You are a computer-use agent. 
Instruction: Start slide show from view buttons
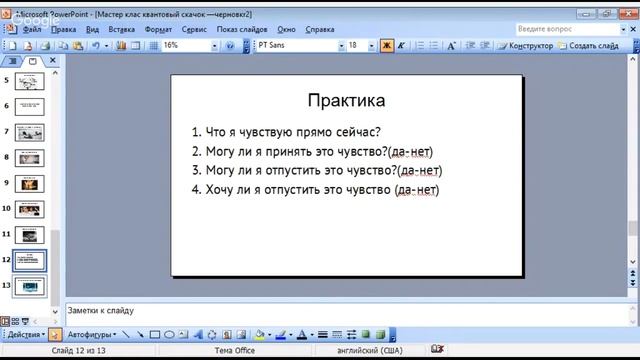(25, 321)
